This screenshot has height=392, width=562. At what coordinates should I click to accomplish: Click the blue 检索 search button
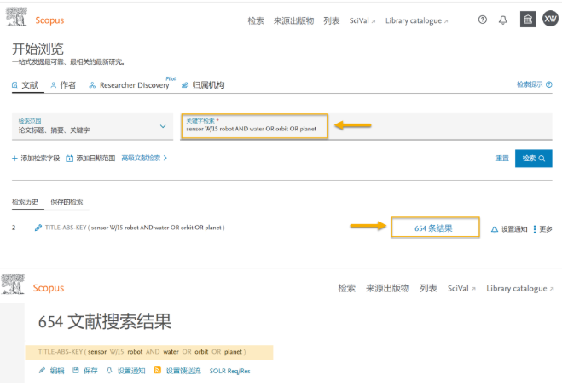pyautogui.click(x=533, y=158)
